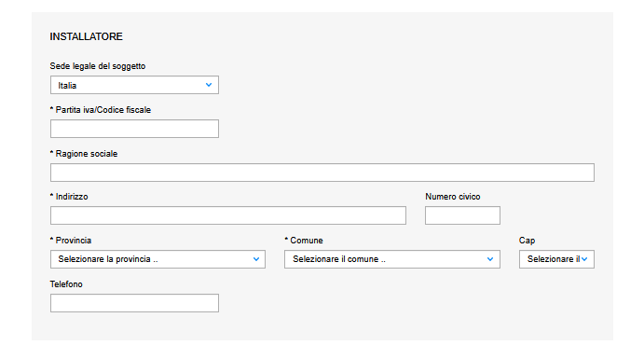
Task: Click the "Sede legale del soggetto" label
Action: [x=98, y=66]
